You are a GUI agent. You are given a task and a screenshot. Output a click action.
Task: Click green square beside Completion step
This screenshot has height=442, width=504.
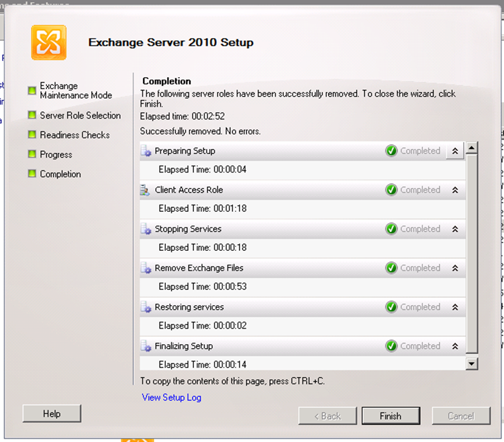click(32, 174)
